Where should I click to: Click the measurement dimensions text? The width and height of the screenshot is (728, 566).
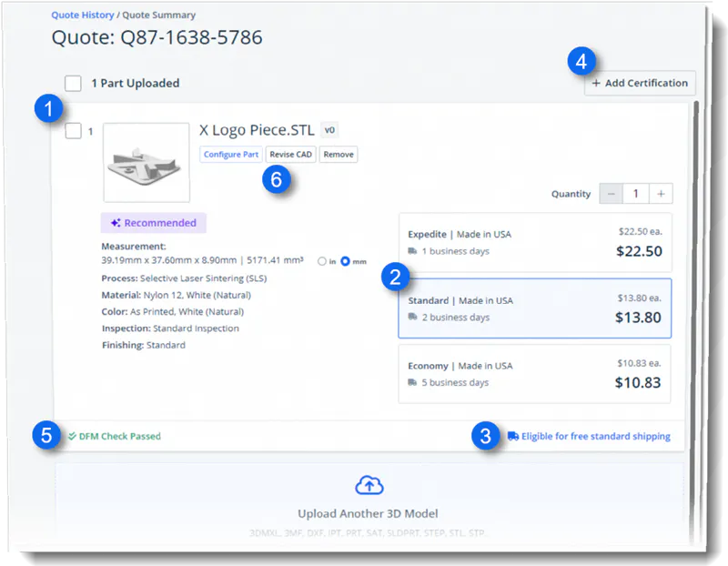click(x=202, y=260)
